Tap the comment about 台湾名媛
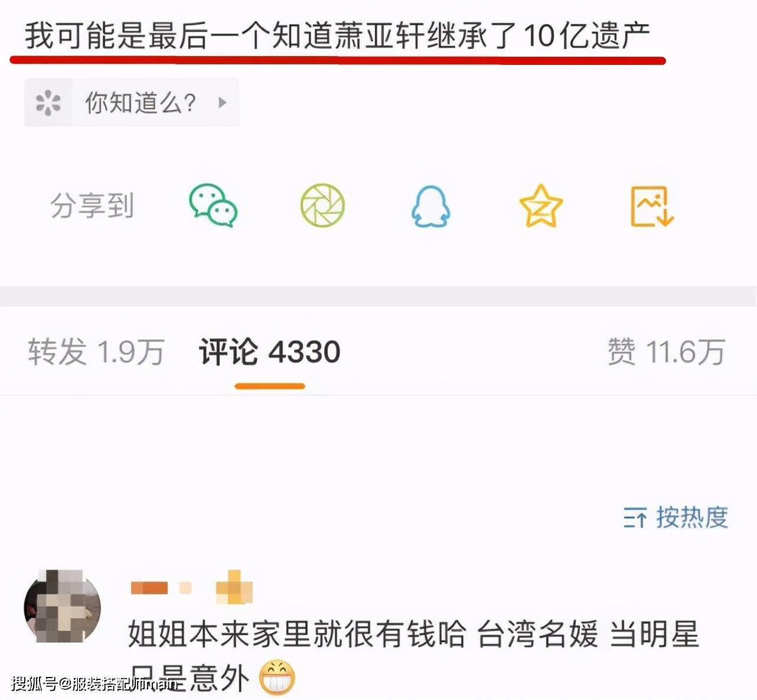 [413, 655]
